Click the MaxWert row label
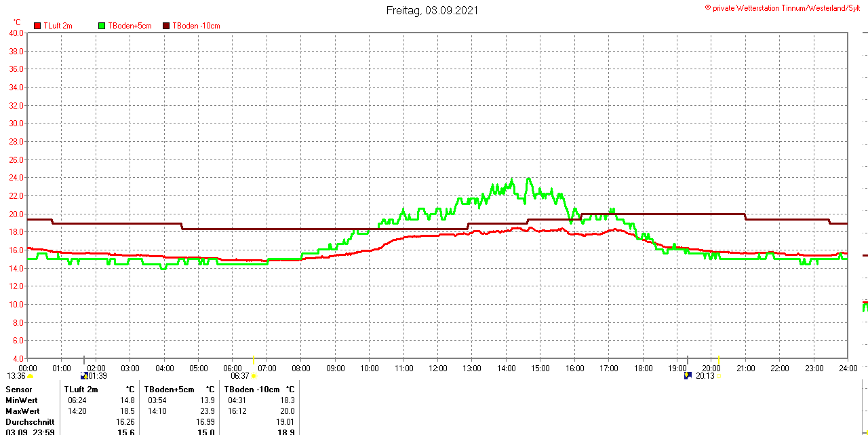The height and width of the screenshot is (435, 868). [x=22, y=411]
